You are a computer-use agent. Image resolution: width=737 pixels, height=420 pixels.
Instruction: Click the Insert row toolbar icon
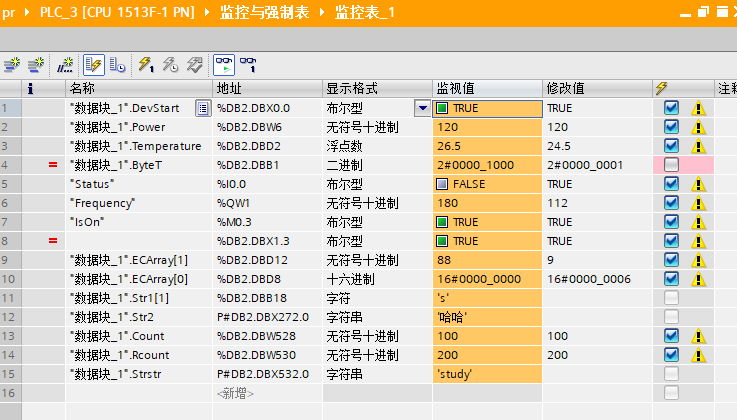12,64
